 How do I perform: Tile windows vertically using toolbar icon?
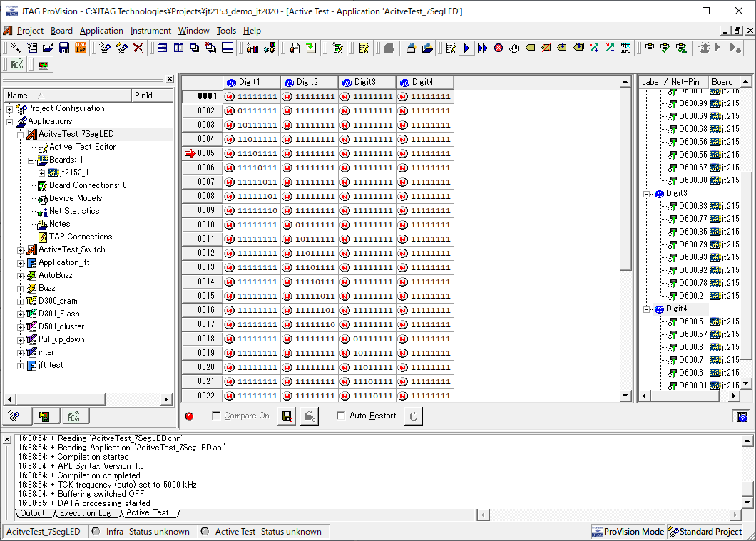point(179,48)
